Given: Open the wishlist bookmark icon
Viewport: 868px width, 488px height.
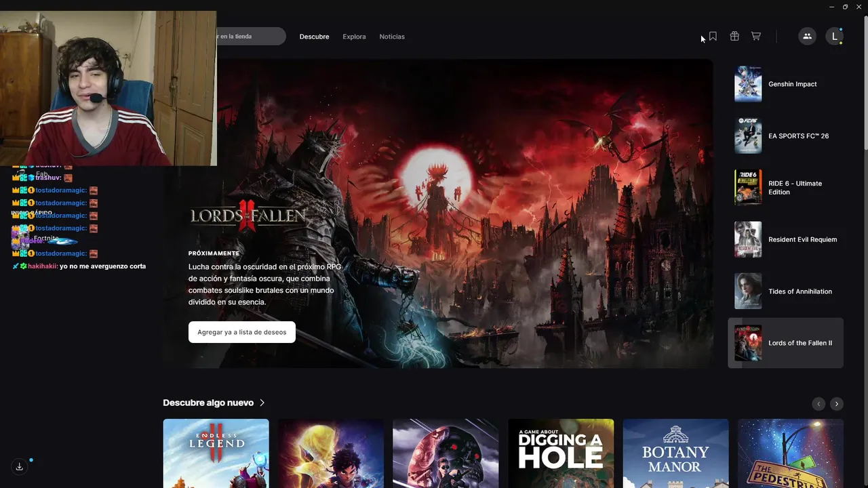Looking at the screenshot, I should click(x=713, y=36).
